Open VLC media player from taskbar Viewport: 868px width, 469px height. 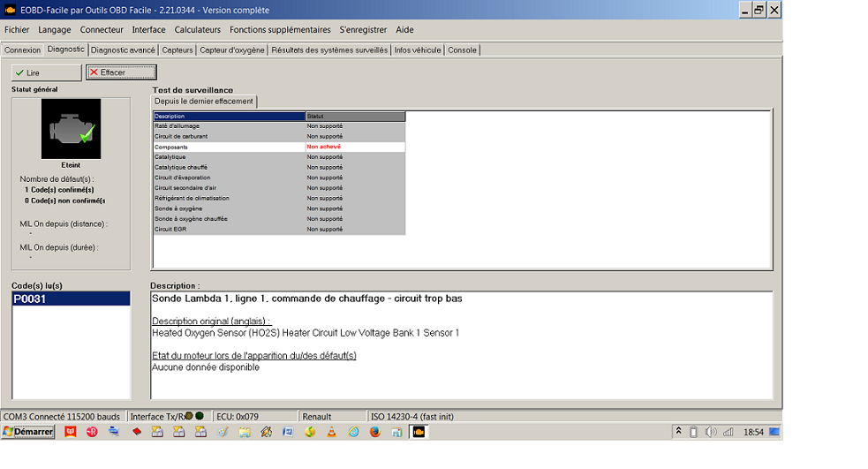[331, 432]
